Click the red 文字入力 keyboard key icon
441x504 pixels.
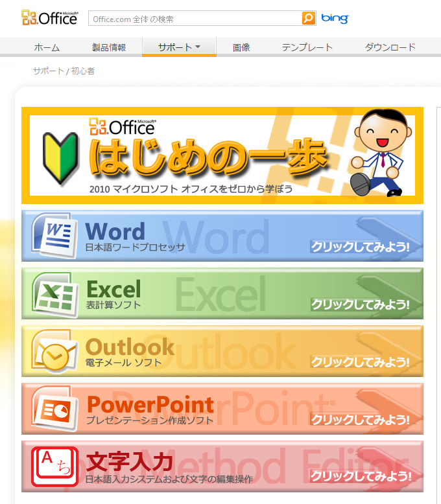pos(54,466)
